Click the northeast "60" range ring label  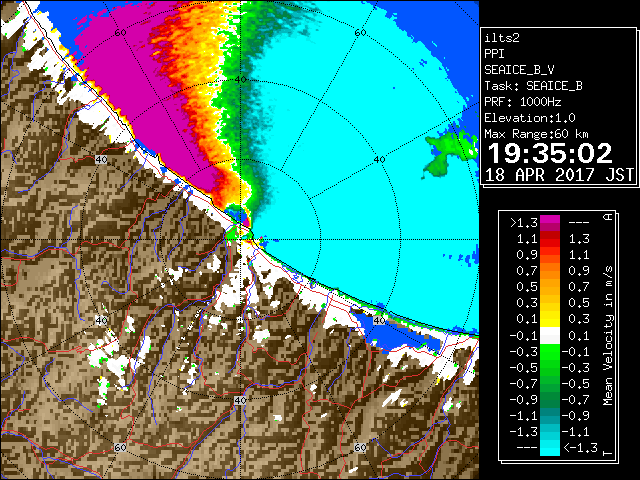coord(360,33)
